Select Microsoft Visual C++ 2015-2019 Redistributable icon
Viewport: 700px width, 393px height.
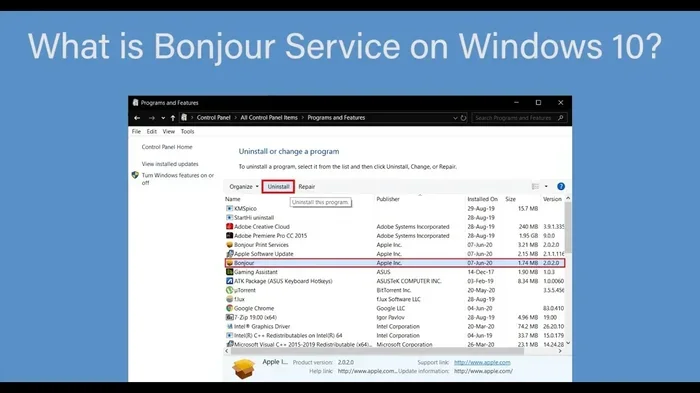229,344
